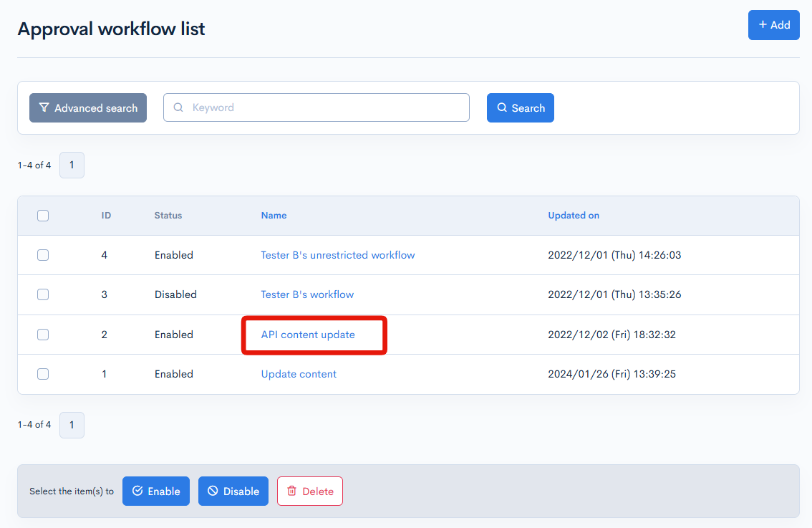Image resolution: width=812 pixels, height=528 pixels.
Task: Open Tester B's unrestricted workflow
Action: tap(337, 255)
